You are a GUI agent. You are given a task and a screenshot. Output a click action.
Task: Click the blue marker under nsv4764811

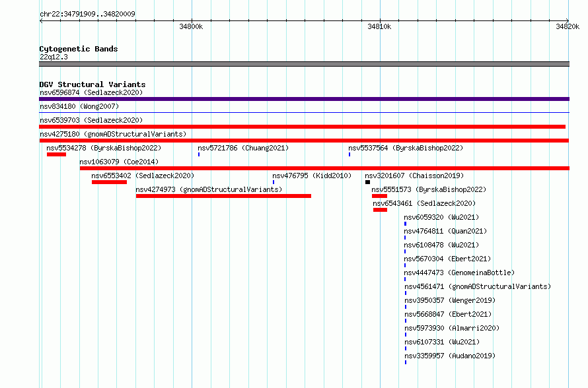[405, 238]
